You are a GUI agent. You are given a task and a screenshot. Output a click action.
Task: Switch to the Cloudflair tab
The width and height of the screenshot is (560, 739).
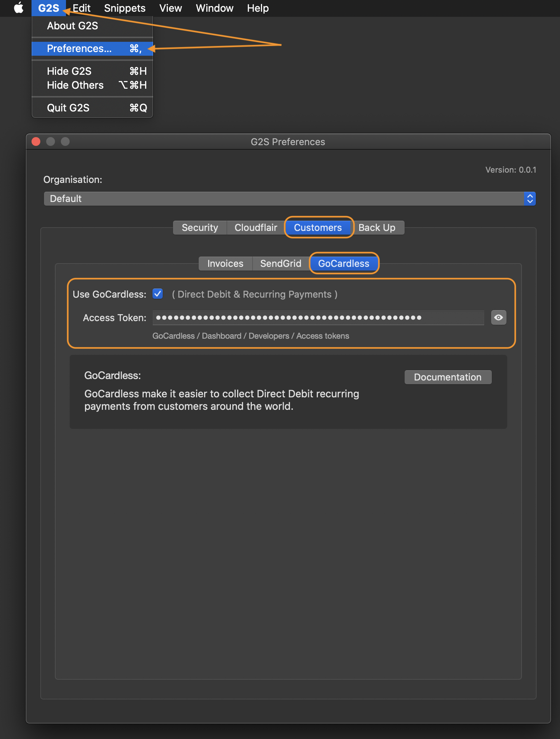click(x=256, y=228)
